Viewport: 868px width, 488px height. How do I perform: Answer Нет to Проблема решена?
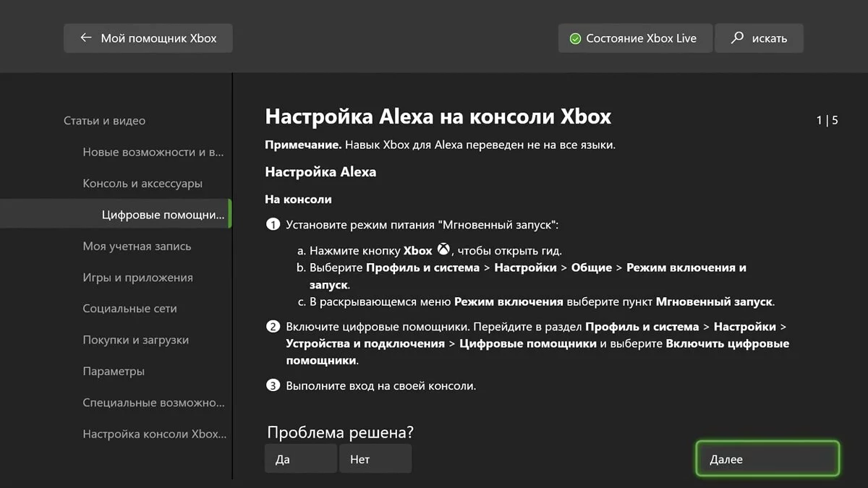[375, 459]
